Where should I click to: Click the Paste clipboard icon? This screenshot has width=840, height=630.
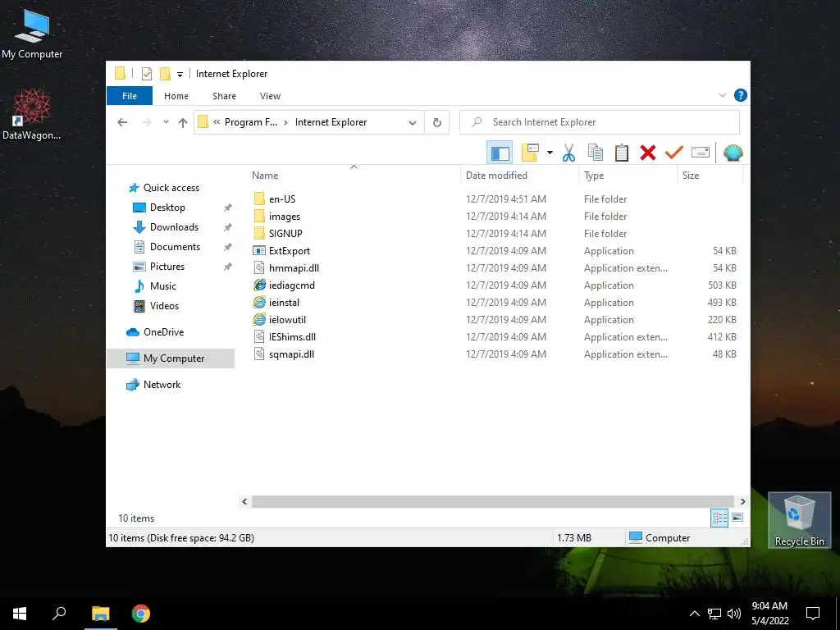[x=622, y=153]
